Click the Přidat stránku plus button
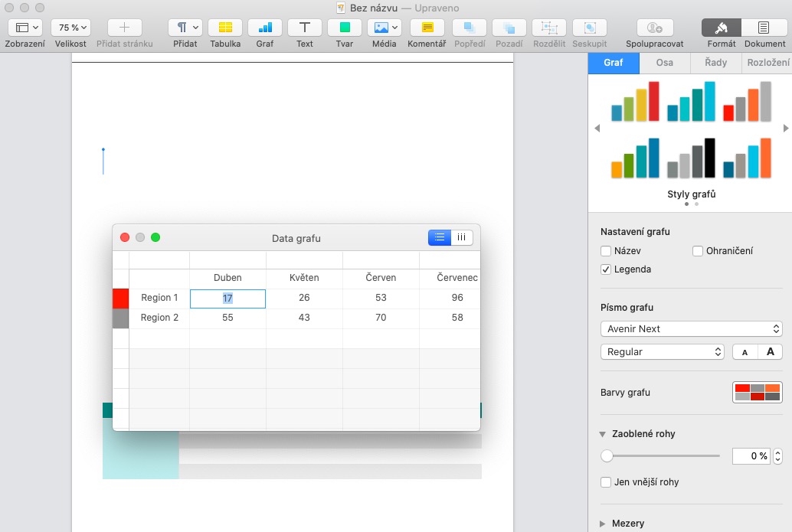Image resolution: width=792 pixels, height=532 pixels. click(124, 28)
